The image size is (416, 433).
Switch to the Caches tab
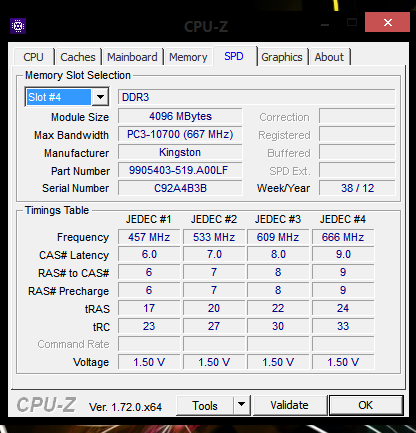(78, 57)
